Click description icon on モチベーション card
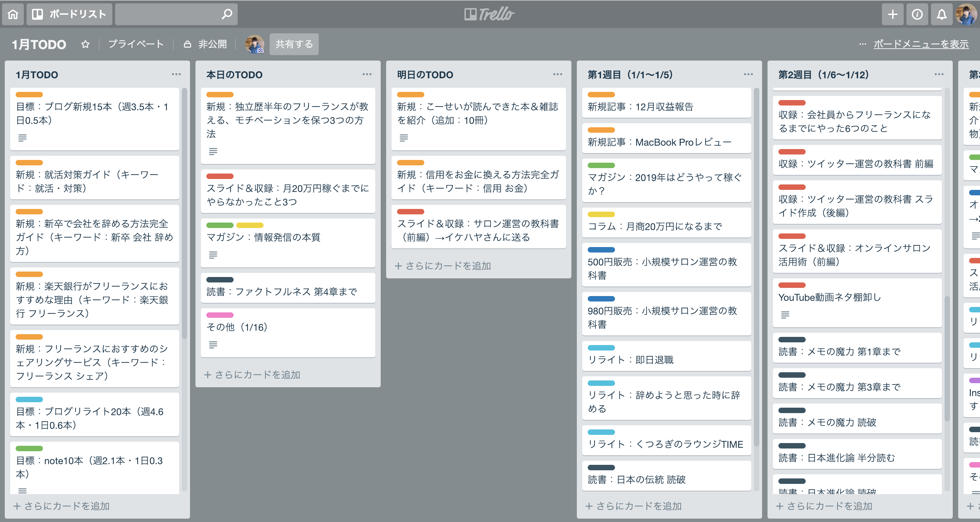 click(x=213, y=151)
